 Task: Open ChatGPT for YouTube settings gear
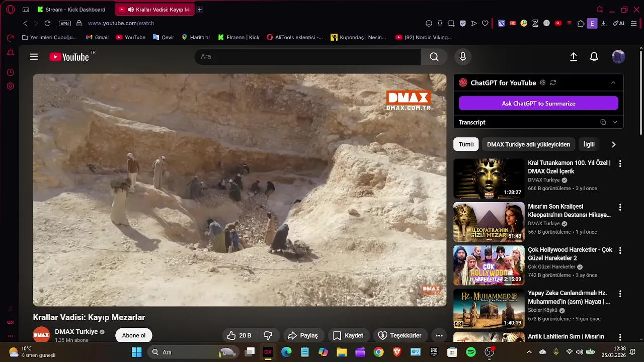click(542, 82)
